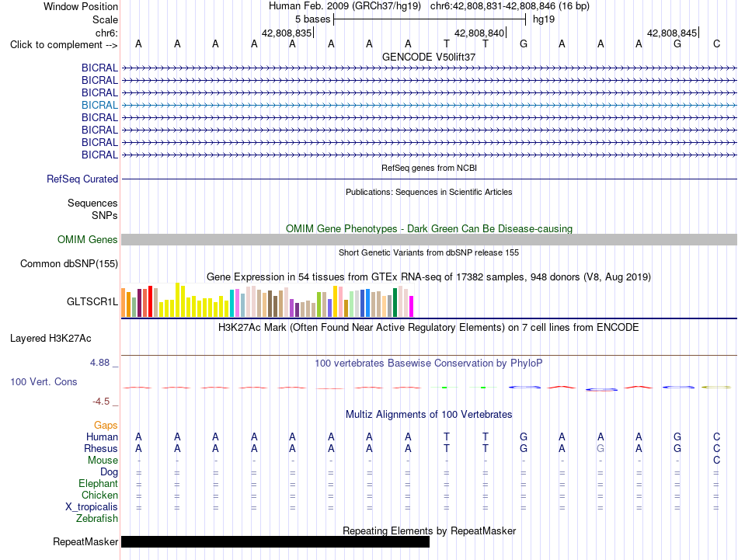Click the gray G base in Rhesus row

(600, 448)
